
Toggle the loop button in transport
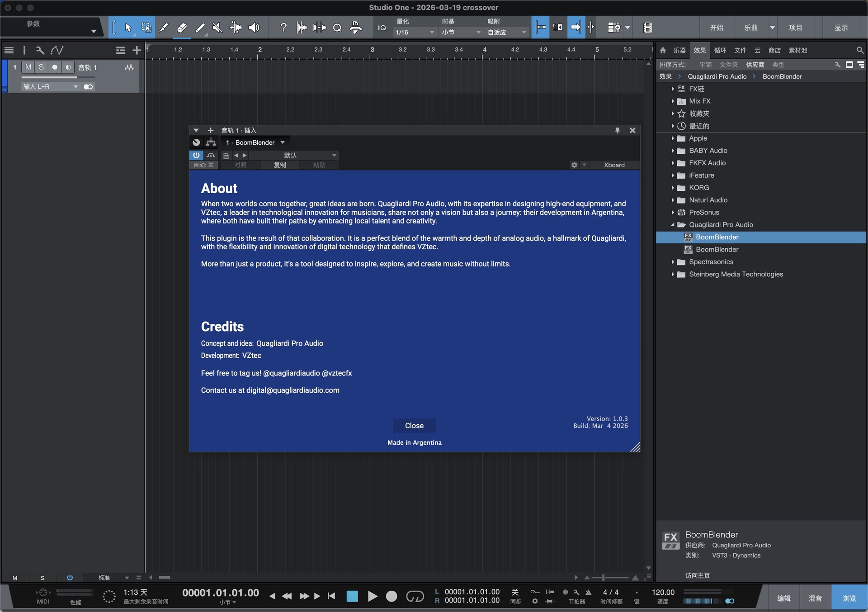[x=415, y=596]
